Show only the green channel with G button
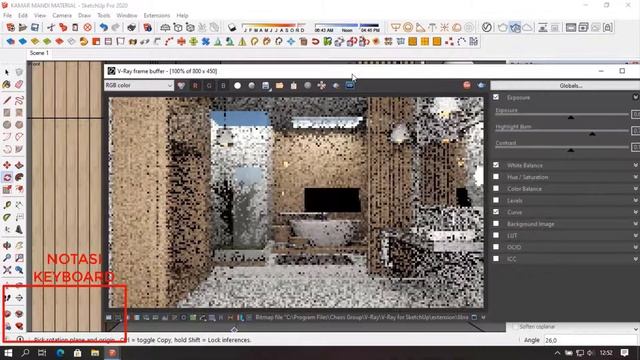640x360 pixels. (209, 86)
